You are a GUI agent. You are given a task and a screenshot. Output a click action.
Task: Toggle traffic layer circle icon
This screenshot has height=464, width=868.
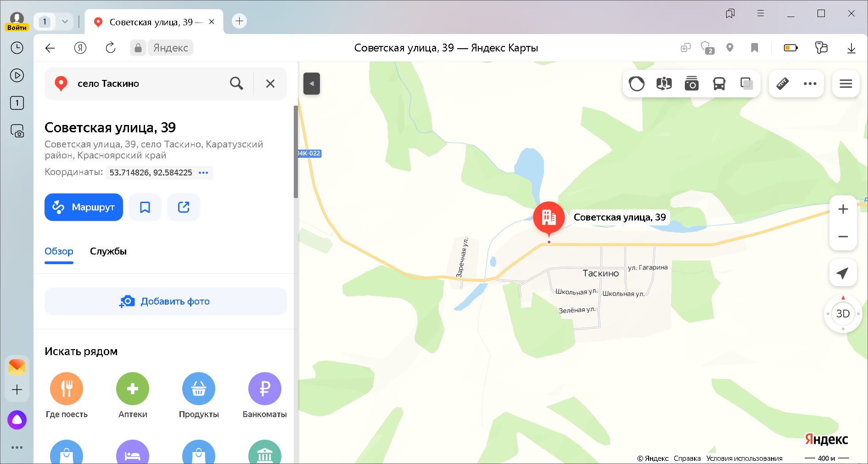[x=637, y=84]
